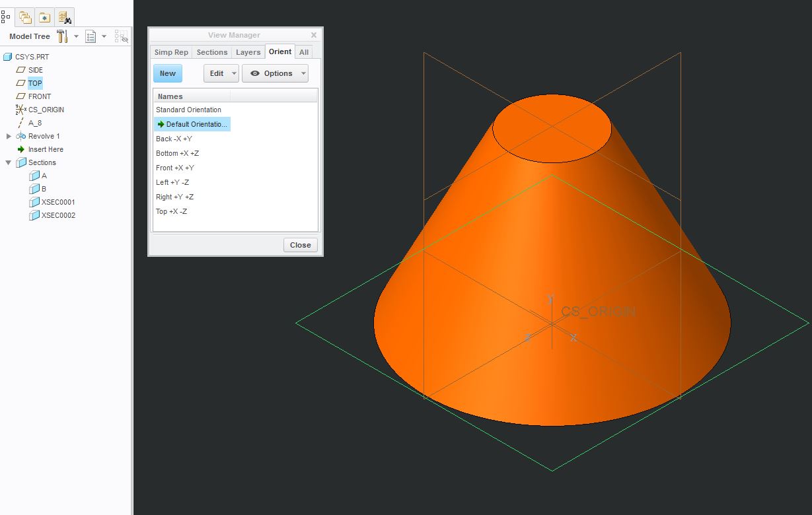
Task: Switch to the Layers tab
Action: [248, 51]
